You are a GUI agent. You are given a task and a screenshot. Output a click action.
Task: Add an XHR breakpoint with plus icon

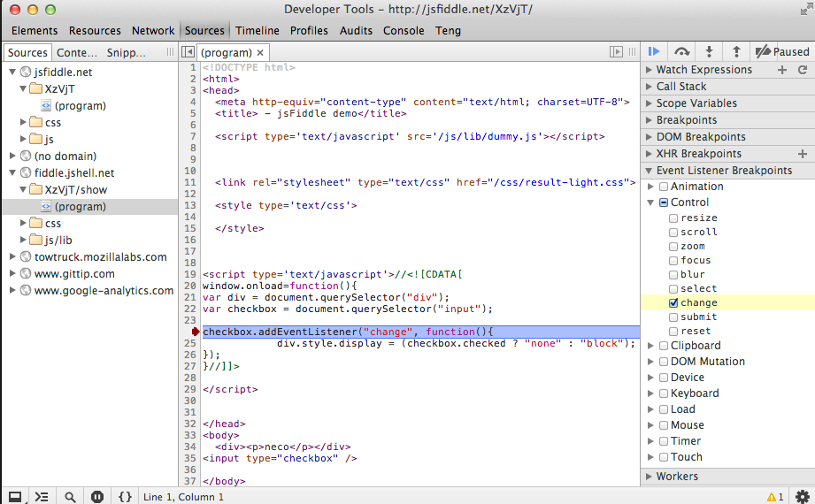click(803, 154)
